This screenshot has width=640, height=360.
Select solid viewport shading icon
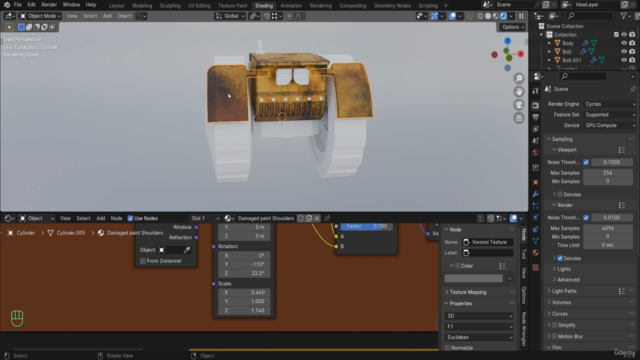tap(488, 16)
